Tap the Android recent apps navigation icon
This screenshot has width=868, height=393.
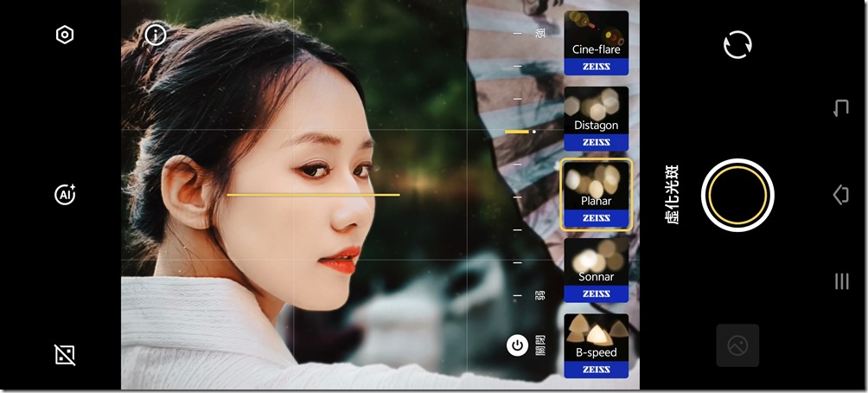pyautogui.click(x=841, y=281)
